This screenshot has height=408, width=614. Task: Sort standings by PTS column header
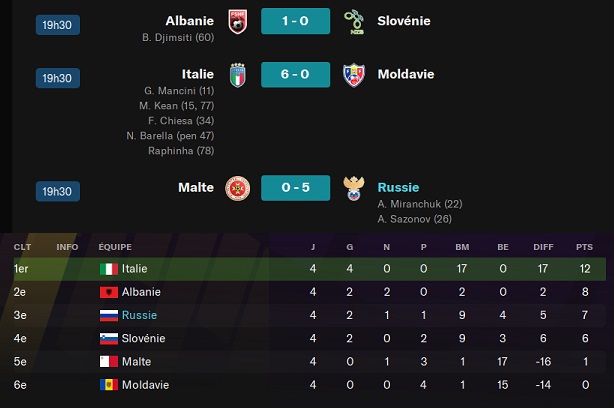coord(584,247)
